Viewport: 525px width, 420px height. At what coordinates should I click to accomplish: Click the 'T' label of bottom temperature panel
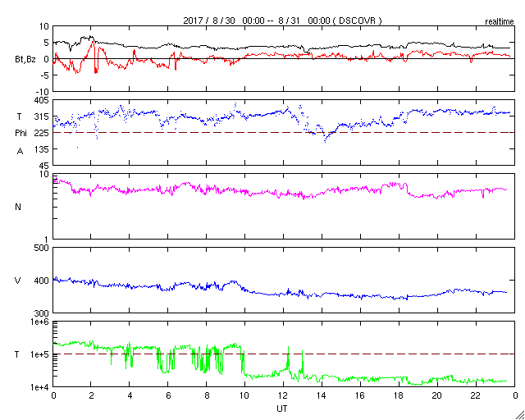pyautogui.click(x=18, y=354)
